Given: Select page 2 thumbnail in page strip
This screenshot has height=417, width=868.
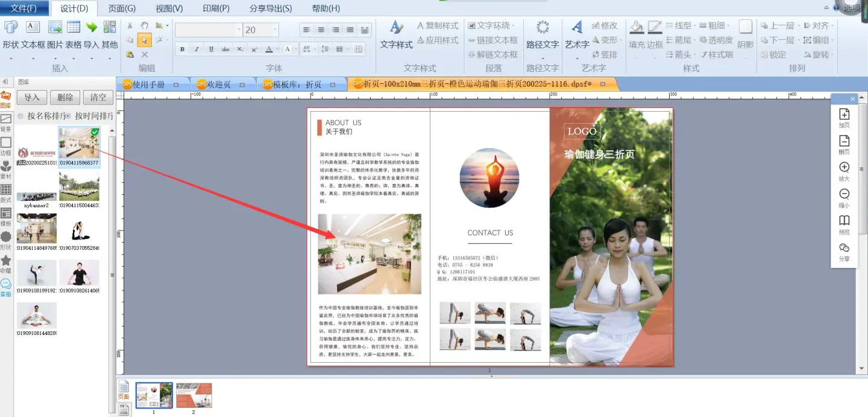Looking at the screenshot, I should pos(193,395).
